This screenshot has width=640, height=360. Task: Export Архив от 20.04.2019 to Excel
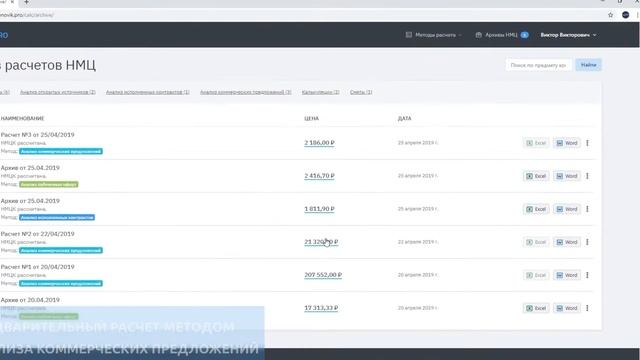coord(536,308)
